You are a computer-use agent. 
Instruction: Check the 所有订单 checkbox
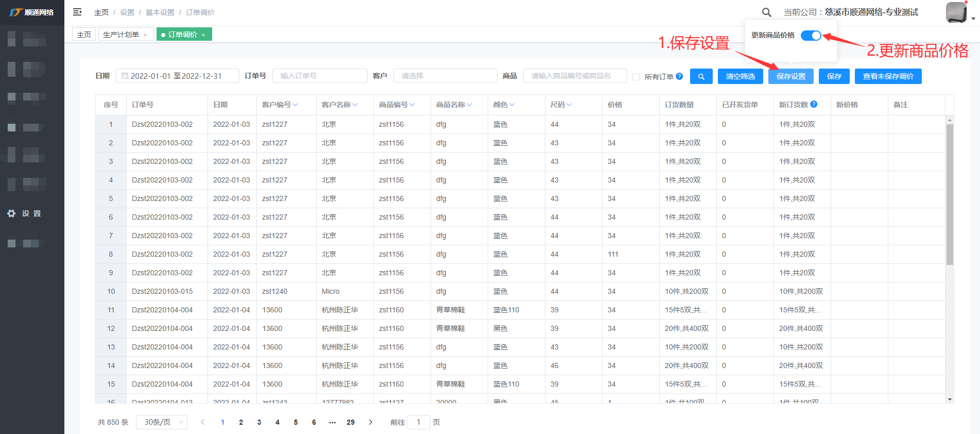pyautogui.click(x=636, y=77)
